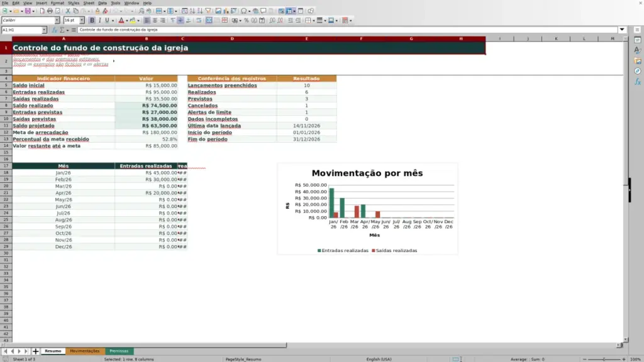This screenshot has width=644, height=362.
Task: Click the Insert Special Character omega icon
Action: tap(244, 11)
